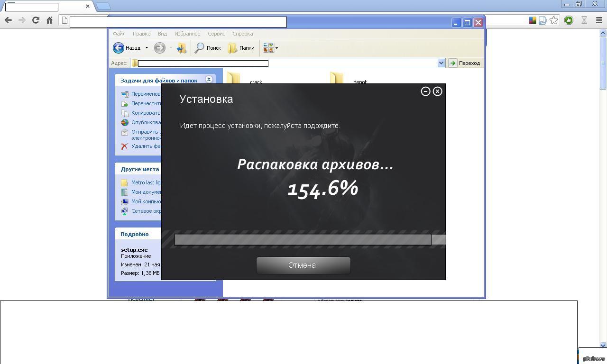Open the Файл menu
This screenshot has height=364, width=607.
[119, 34]
